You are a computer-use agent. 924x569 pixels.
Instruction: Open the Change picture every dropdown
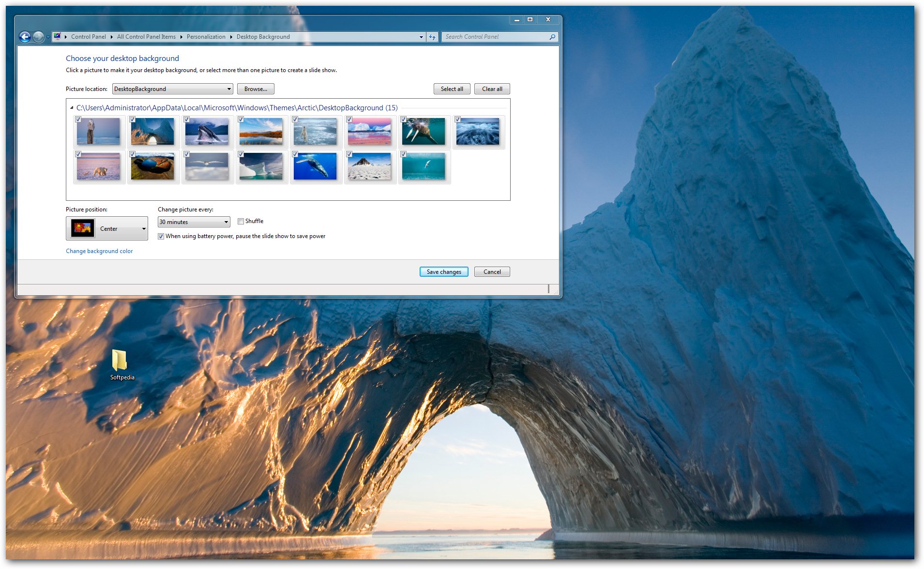(x=194, y=222)
